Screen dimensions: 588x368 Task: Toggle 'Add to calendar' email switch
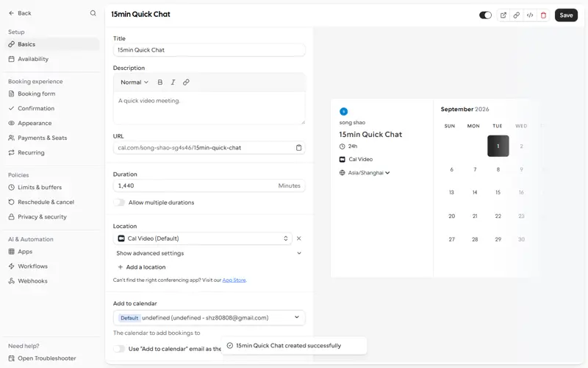[x=119, y=349]
